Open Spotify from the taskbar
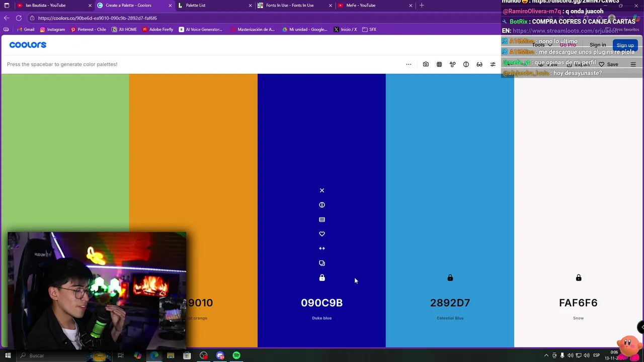This screenshot has height=362, width=644. [x=236, y=355]
